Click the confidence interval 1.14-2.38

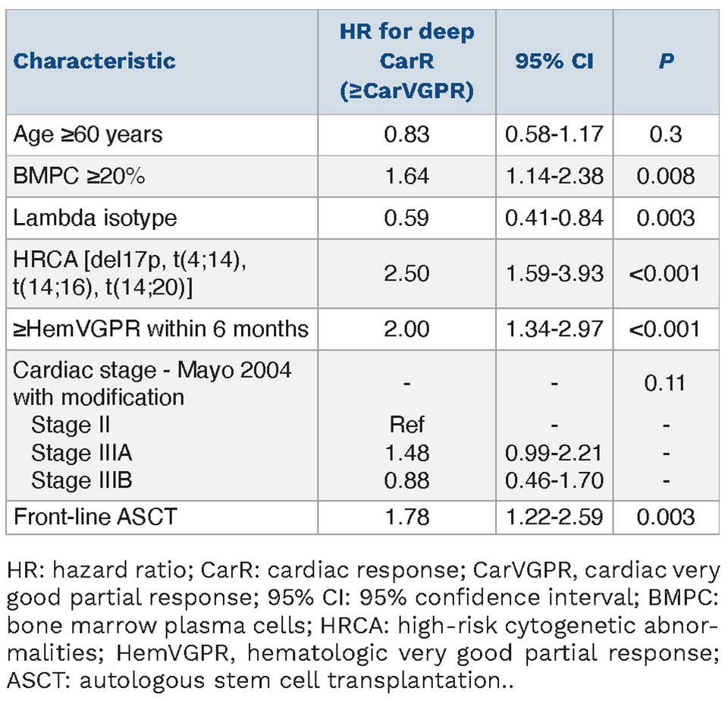coord(554,176)
